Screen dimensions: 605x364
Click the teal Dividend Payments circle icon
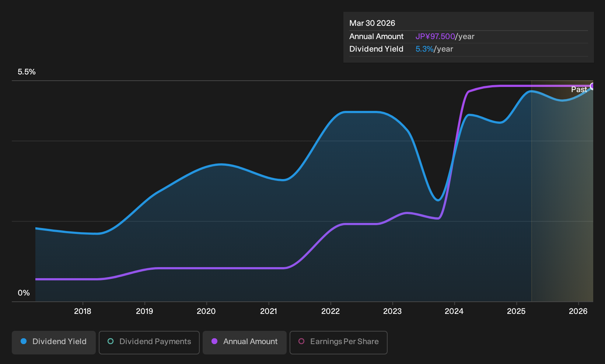(111, 341)
